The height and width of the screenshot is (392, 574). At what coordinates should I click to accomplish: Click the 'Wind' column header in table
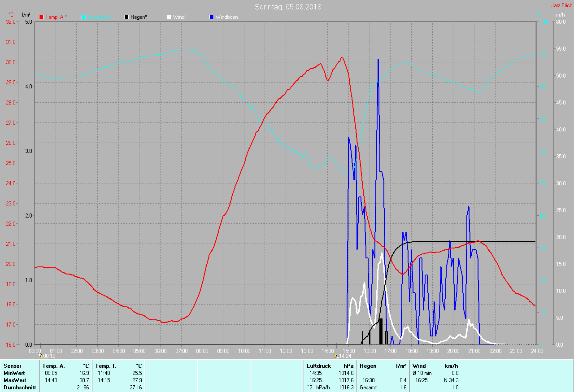419,366
